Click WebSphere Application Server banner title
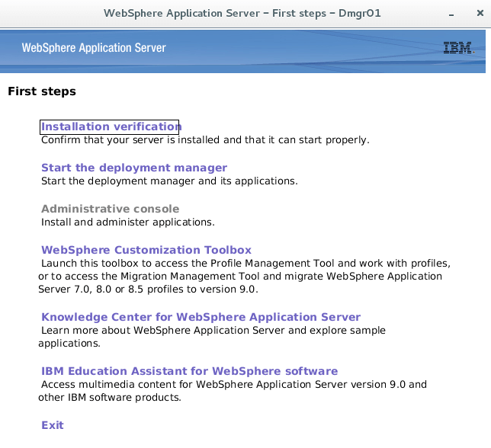 pyautogui.click(x=94, y=48)
